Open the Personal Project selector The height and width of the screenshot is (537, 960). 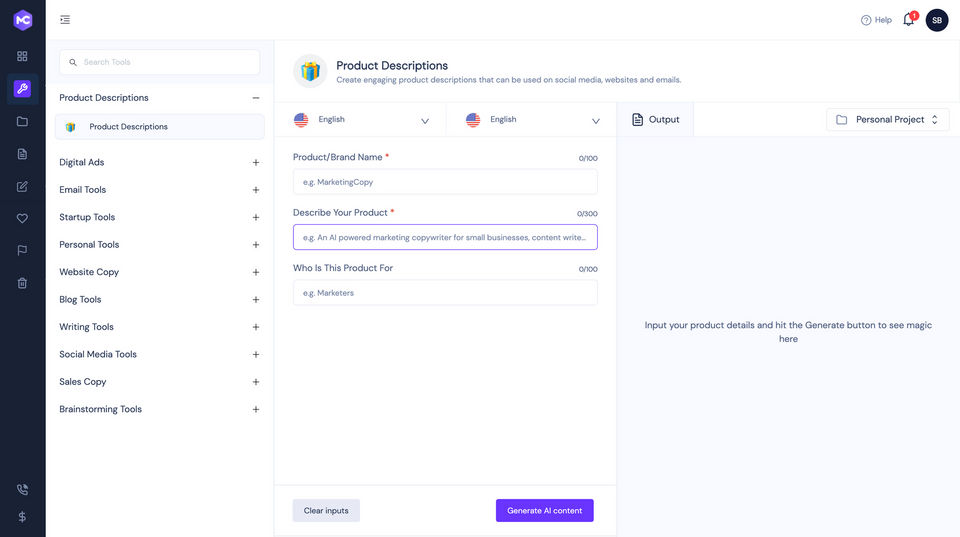click(888, 120)
